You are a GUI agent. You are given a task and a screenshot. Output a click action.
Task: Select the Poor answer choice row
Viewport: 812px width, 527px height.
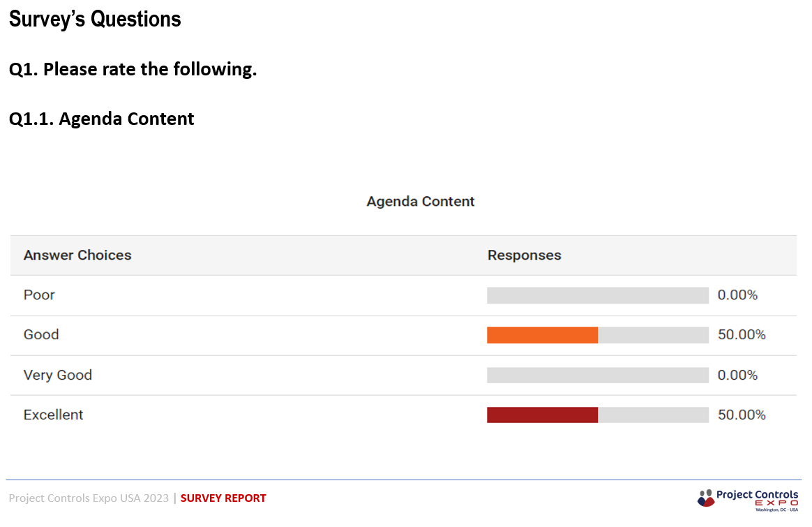pyautogui.click(x=403, y=295)
